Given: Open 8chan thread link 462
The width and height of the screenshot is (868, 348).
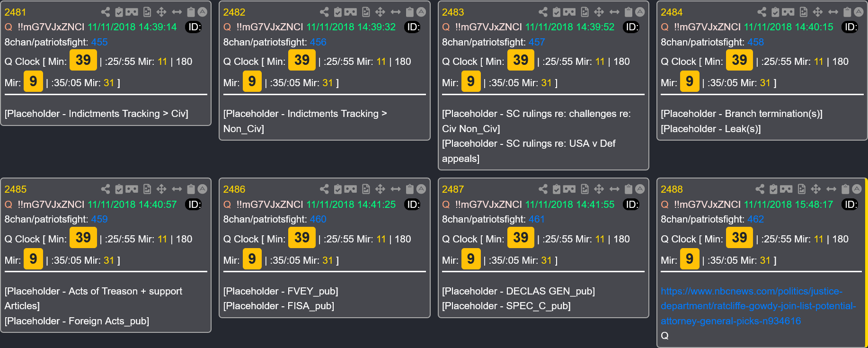Looking at the screenshot, I should tap(755, 219).
